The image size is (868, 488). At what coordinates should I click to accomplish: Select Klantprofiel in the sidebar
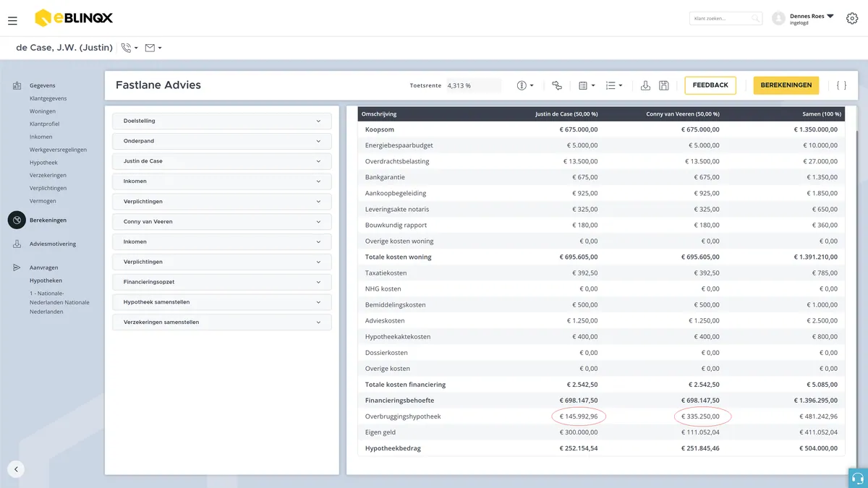click(45, 124)
